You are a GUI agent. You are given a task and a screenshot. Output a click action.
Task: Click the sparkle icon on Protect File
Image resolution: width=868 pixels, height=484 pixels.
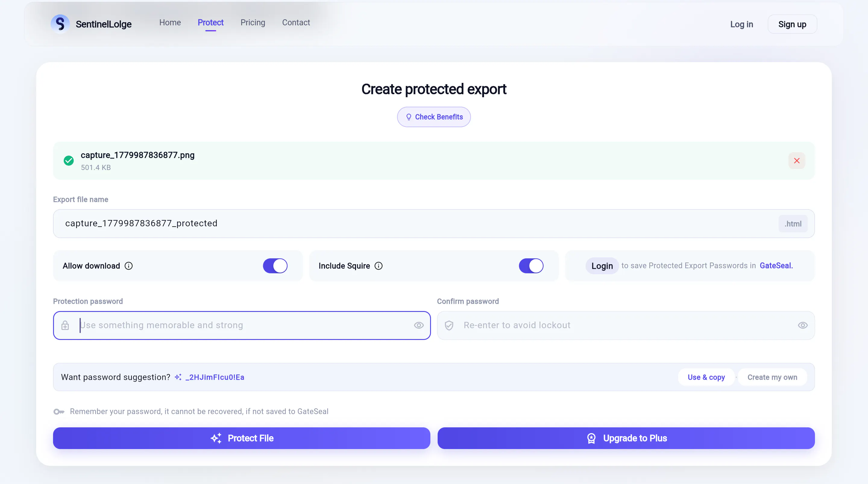coord(216,438)
